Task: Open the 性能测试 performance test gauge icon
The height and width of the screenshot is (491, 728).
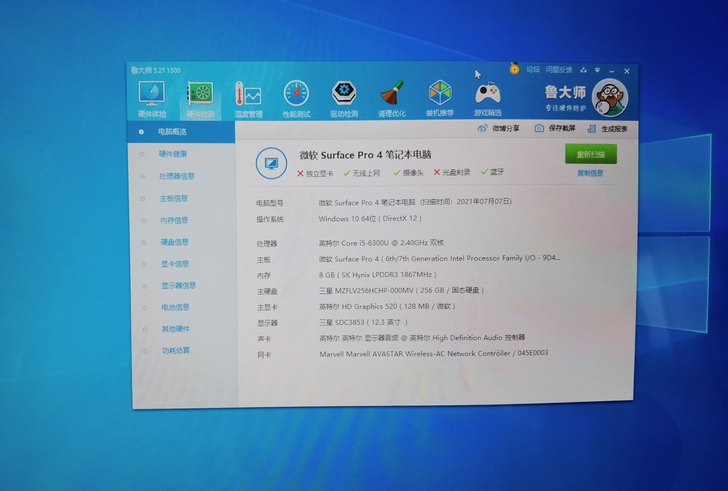Action: 296,99
